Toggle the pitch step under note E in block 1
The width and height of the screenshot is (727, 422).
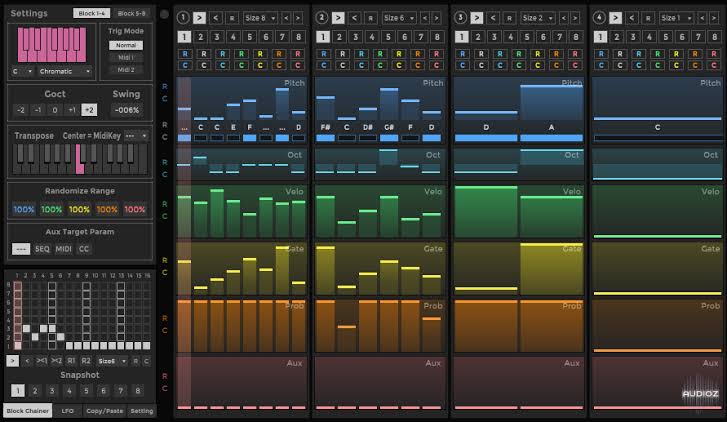point(233,138)
